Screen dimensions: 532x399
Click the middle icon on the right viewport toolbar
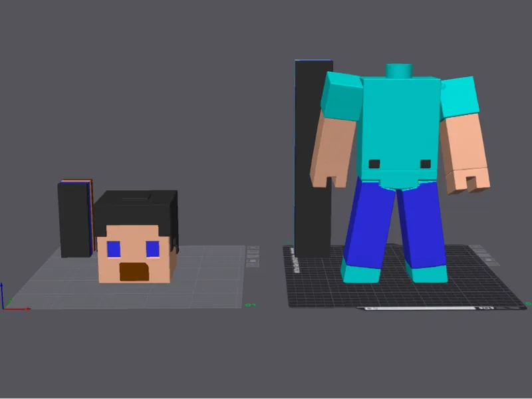(x=485, y=255)
